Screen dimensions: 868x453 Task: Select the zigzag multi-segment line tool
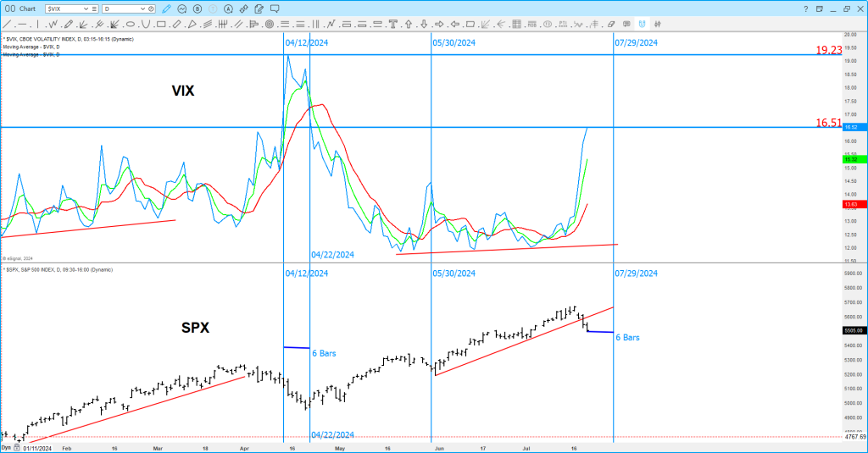coord(53,25)
